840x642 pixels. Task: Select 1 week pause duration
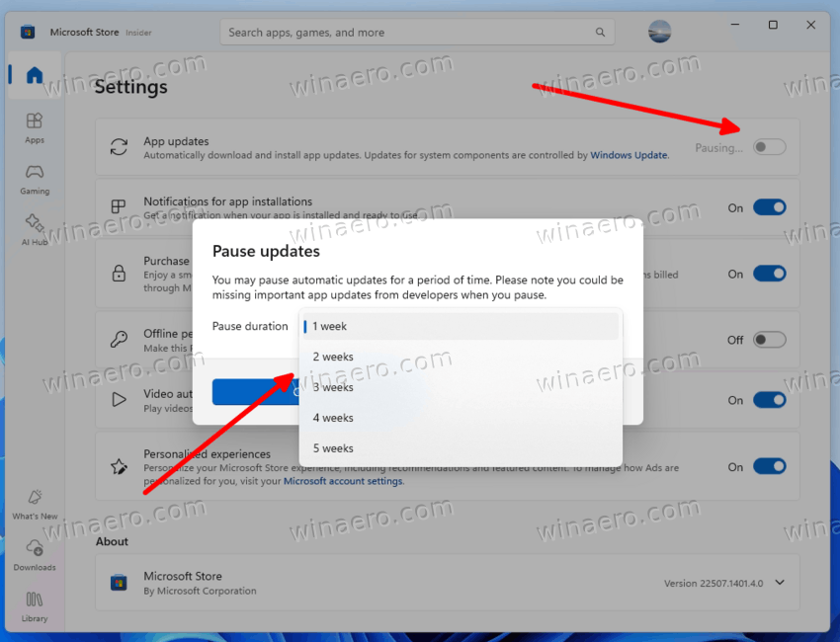[x=461, y=326]
